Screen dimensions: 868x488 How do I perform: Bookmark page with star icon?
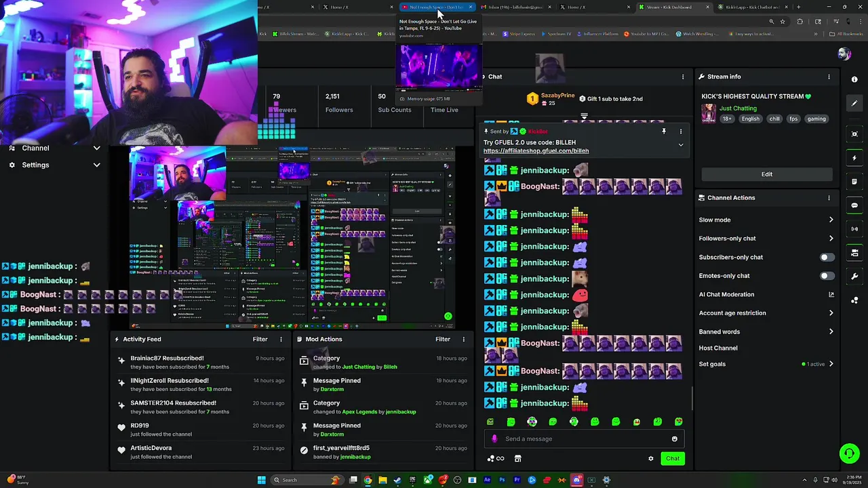pyautogui.click(x=783, y=21)
